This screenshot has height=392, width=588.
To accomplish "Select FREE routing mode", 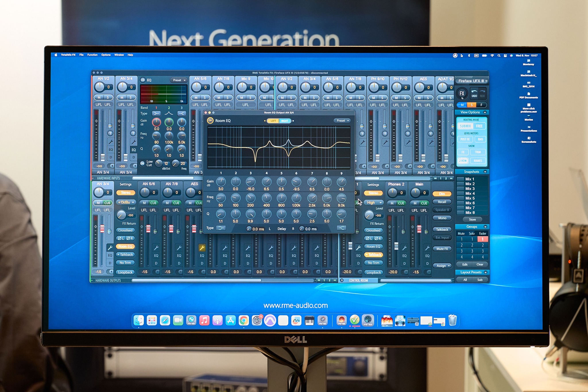I will pyautogui.click(x=479, y=126).
